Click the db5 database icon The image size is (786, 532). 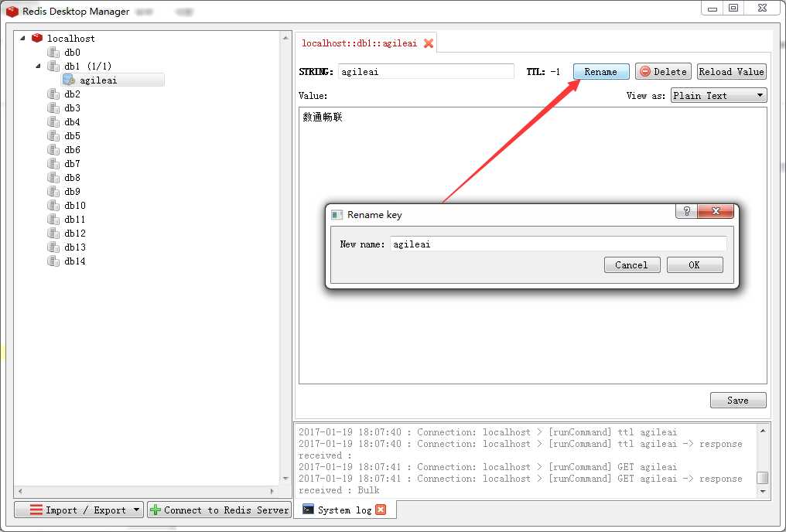(x=53, y=136)
